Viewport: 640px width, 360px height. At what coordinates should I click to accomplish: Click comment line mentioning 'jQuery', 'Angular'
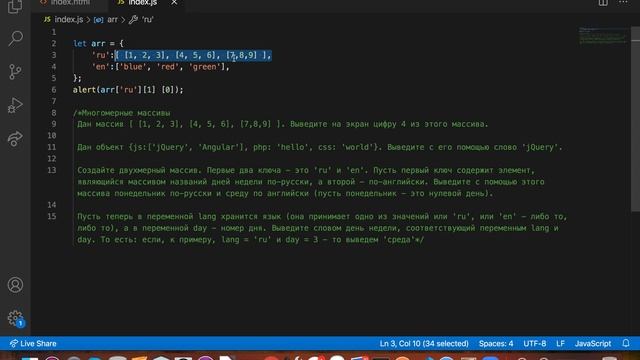point(320,147)
